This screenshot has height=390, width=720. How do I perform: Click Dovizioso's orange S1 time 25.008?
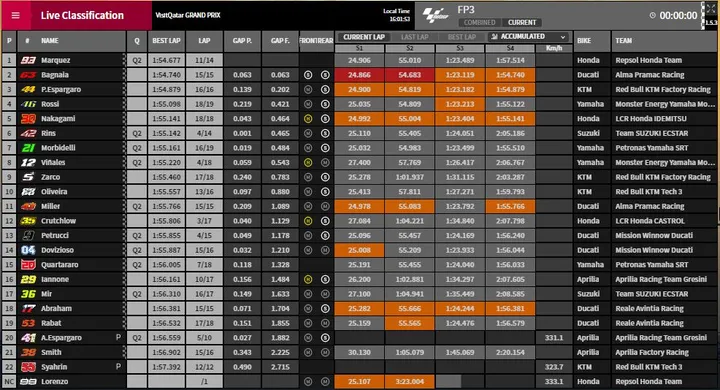coord(360,250)
